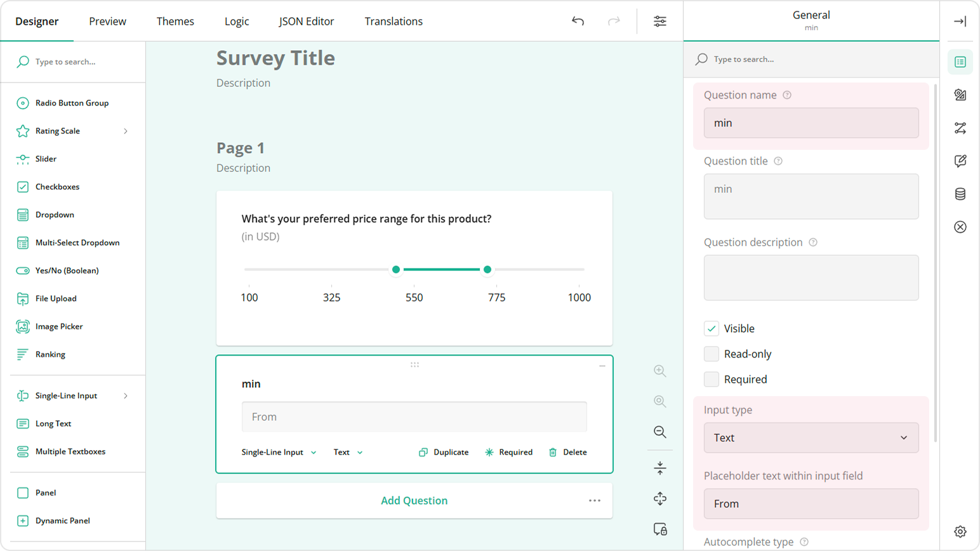Open the Data properties database icon

coord(960,194)
